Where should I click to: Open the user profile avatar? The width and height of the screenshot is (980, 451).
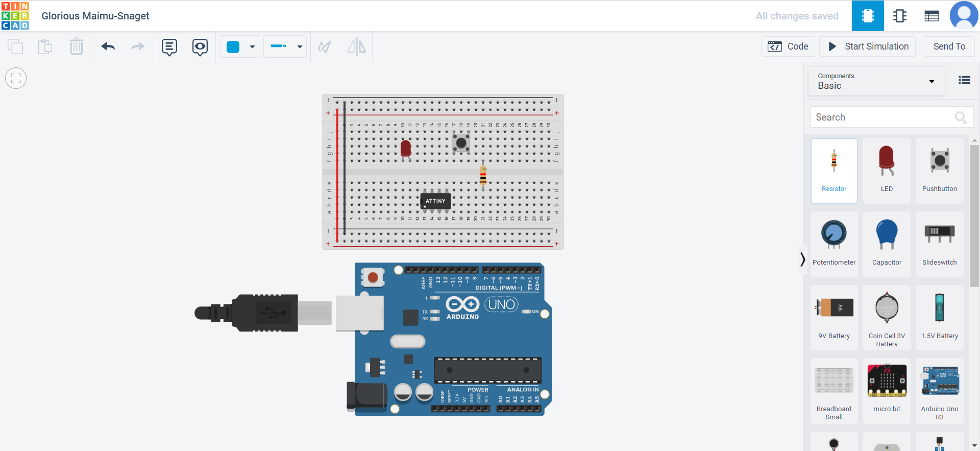(964, 16)
